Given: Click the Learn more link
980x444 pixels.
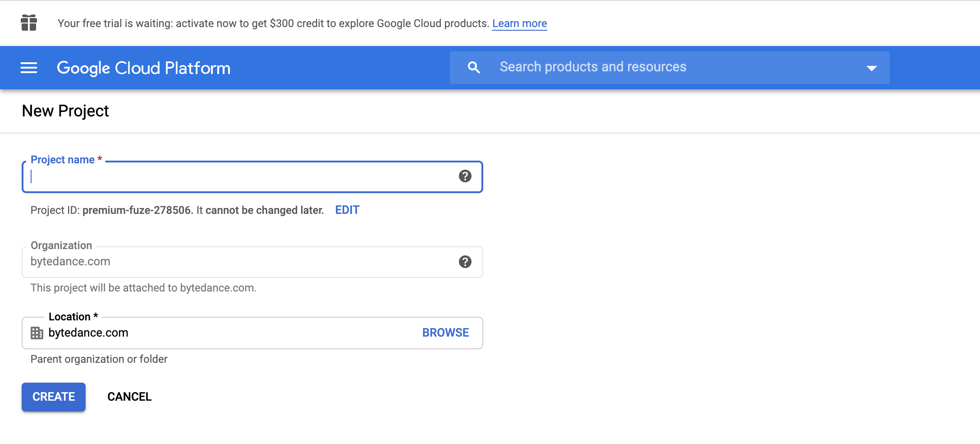Looking at the screenshot, I should click(x=519, y=23).
